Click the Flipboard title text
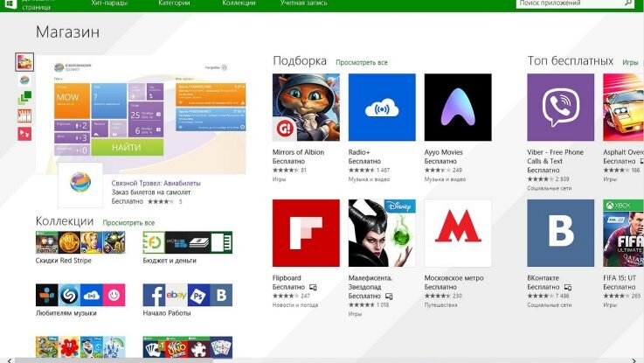The image size is (644, 363). click(x=287, y=278)
